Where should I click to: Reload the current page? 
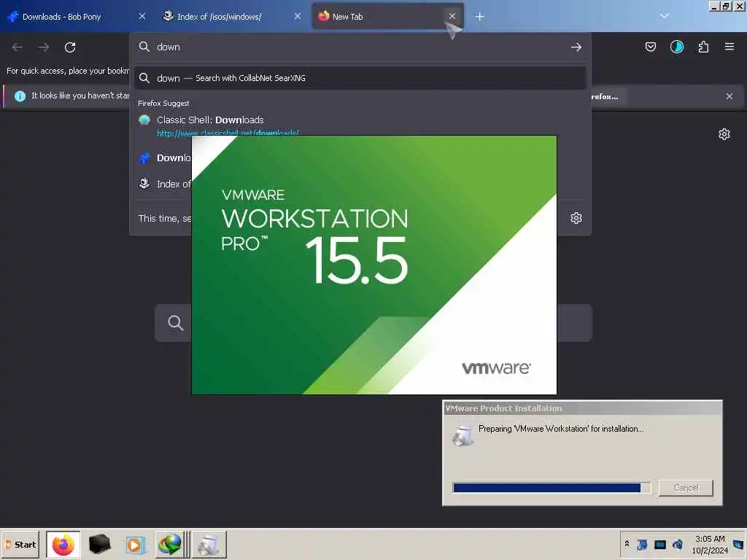click(x=70, y=47)
